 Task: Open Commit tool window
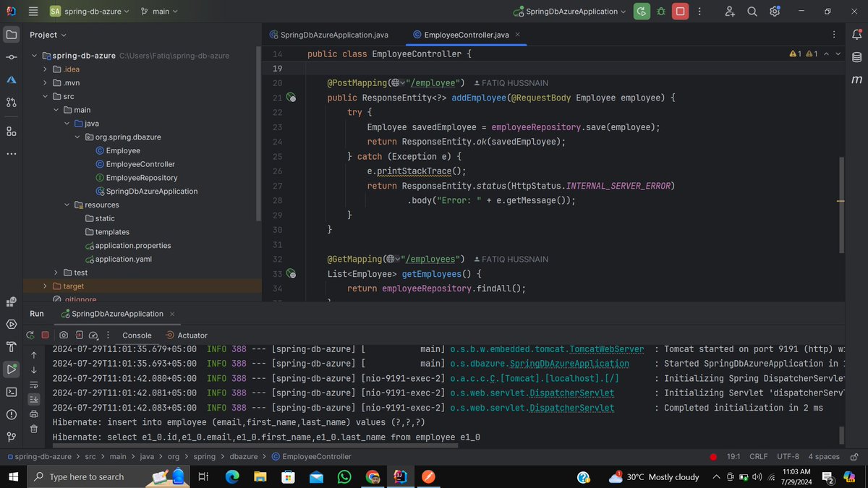[x=12, y=57]
